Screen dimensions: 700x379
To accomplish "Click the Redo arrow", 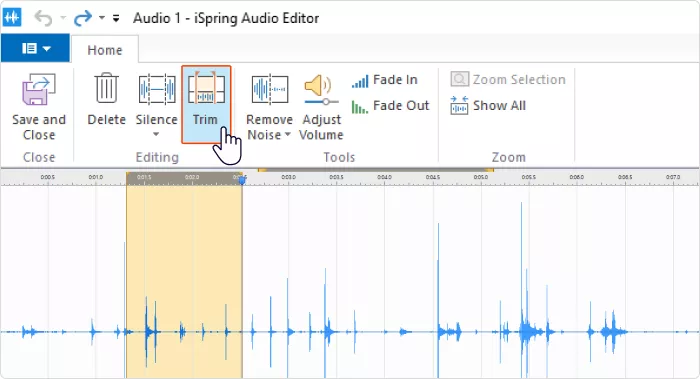I will pyautogui.click(x=83, y=18).
